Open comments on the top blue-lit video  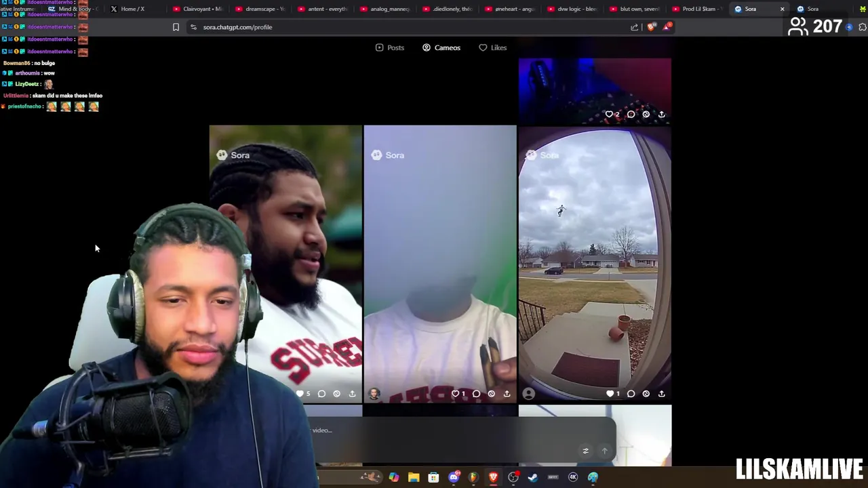[x=631, y=115]
